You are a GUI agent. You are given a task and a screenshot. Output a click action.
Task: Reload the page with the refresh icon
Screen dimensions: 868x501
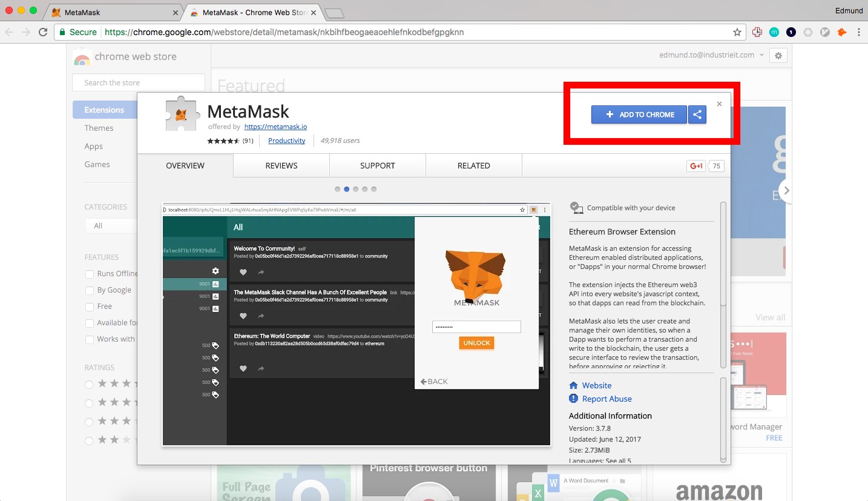[x=42, y=32]
